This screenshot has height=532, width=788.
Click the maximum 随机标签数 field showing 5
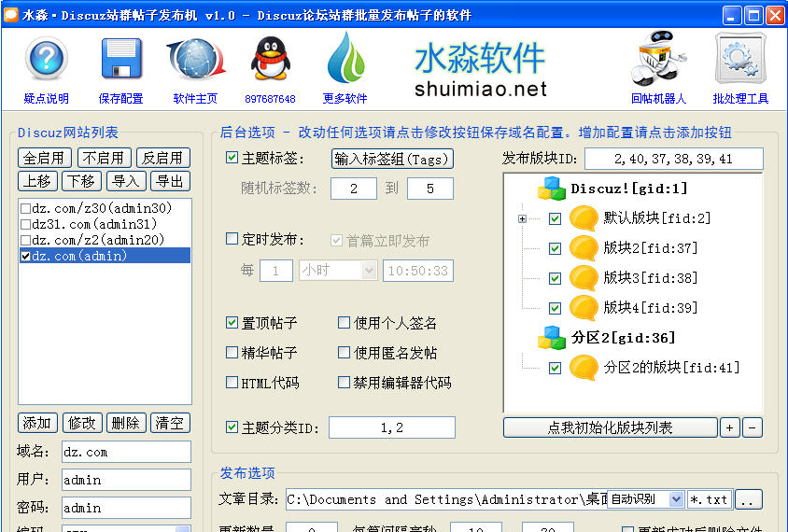pyautogui.click(x=430, y=189)
